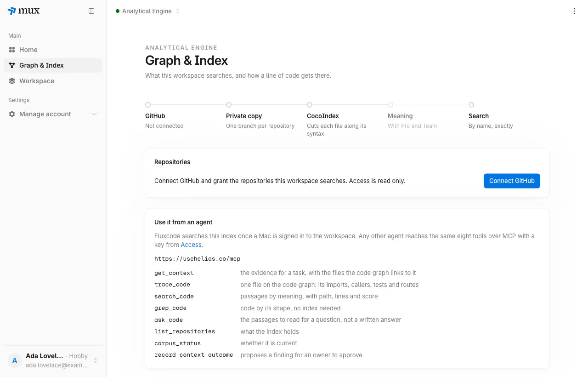Click the Graph & Index graph icon
This screenshot has width=588, height=377.
tap(12, 65)
